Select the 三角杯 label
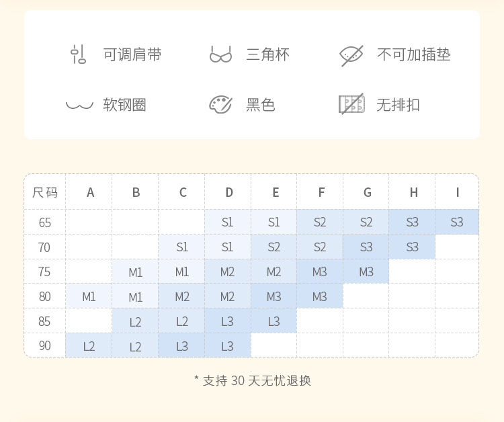The width and height of the screenshot is (504, 422). (x=267, y=54)
